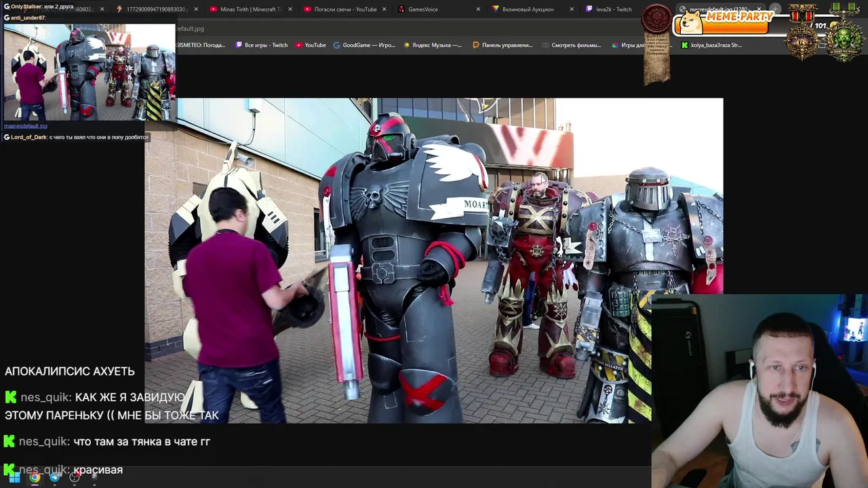Open the Панель управлени... bookmark
Viewport: 868px width, 488px height.
click(x=502, y=45)
